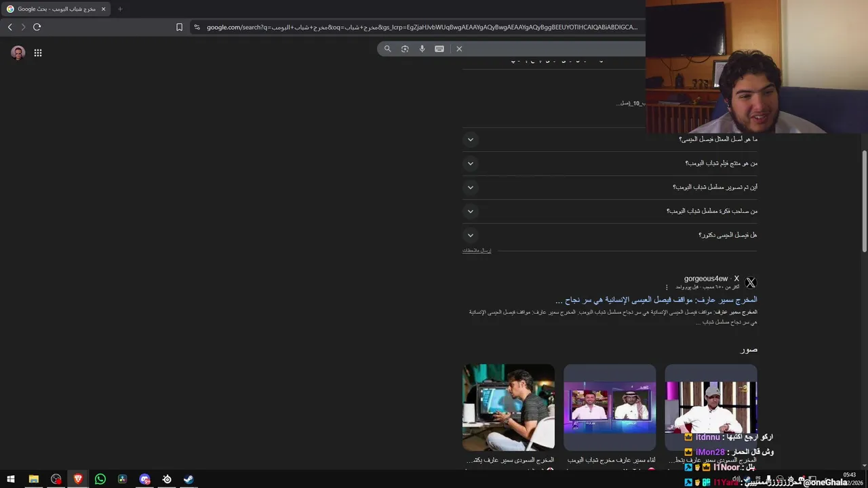Open Steam from the taskbar
This screenshot has height=488, width=868.
point(189,479)
